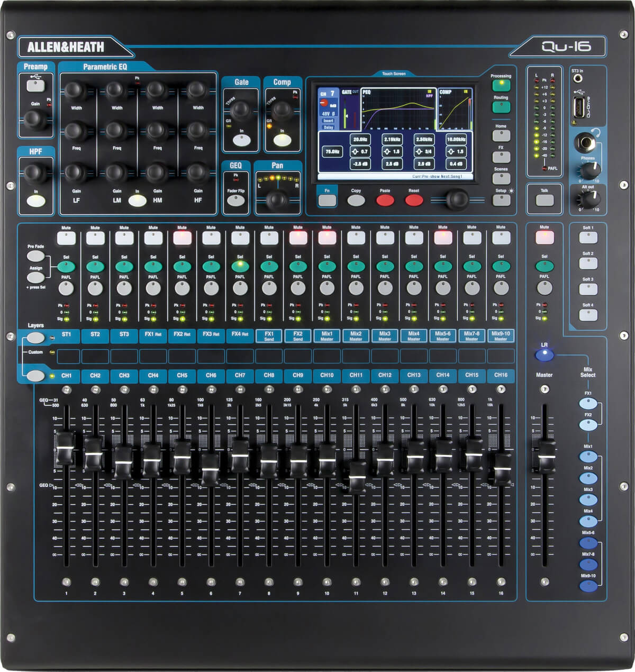Select channel 7 with its Sel key
The width and height of the screenshot is (635, 672).
click(x=240, y=266)
